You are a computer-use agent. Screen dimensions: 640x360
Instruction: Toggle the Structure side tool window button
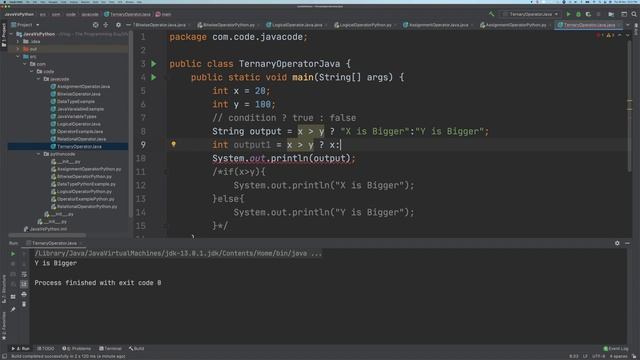[x=4, y=289]
